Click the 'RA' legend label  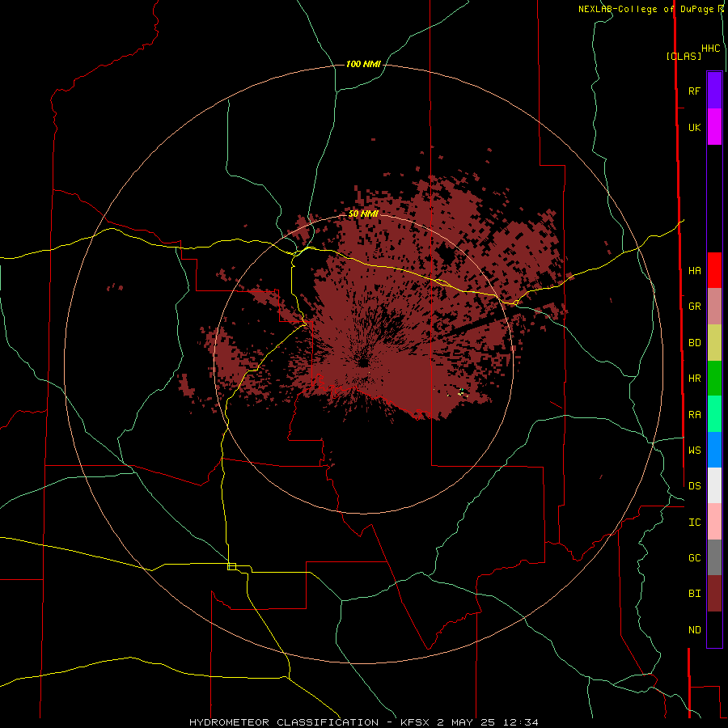[694, 415]
